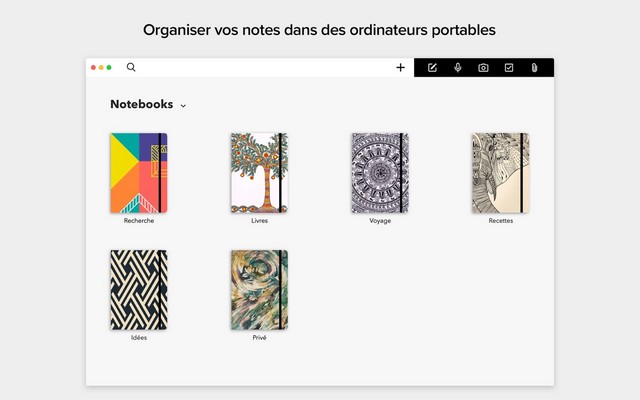Open the Voyage notebook with mandala cover
Viewport: 640px width, 400px height.
380,173
